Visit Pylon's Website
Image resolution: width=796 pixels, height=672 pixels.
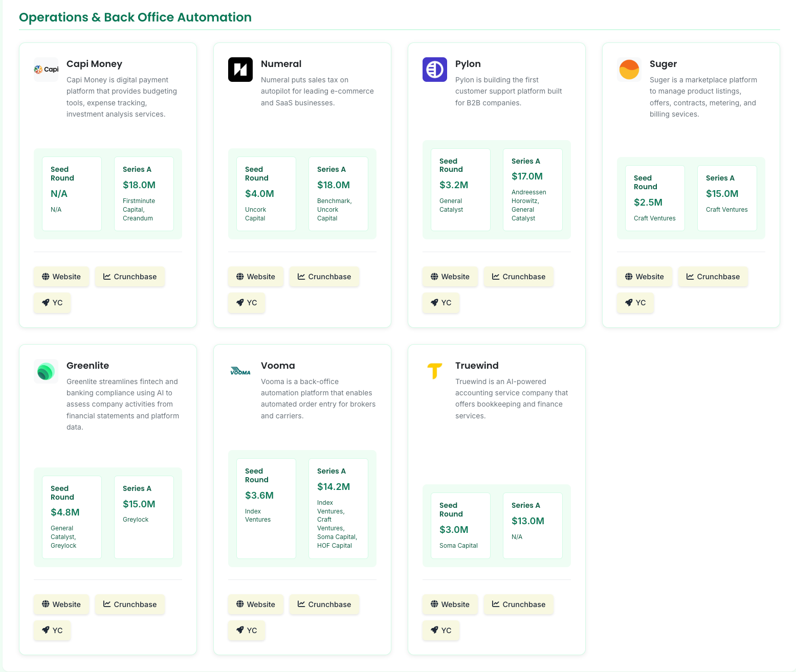click(450, 277)
